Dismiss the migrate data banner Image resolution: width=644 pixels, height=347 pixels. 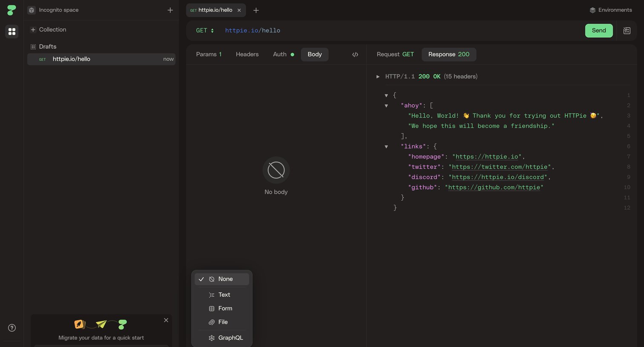(166, 320)
